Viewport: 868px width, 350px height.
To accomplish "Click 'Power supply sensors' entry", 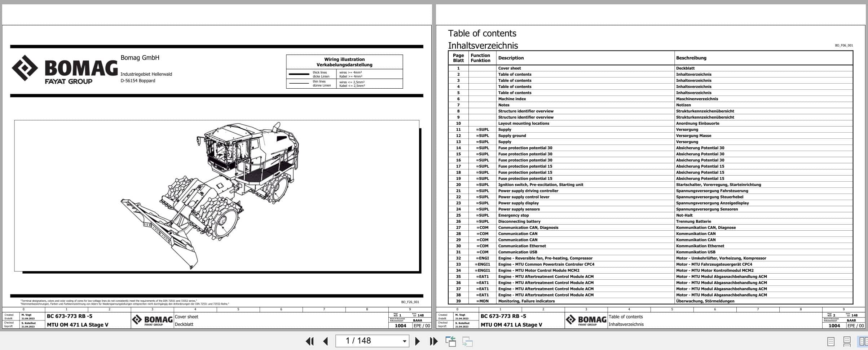I will click(519, 209).
